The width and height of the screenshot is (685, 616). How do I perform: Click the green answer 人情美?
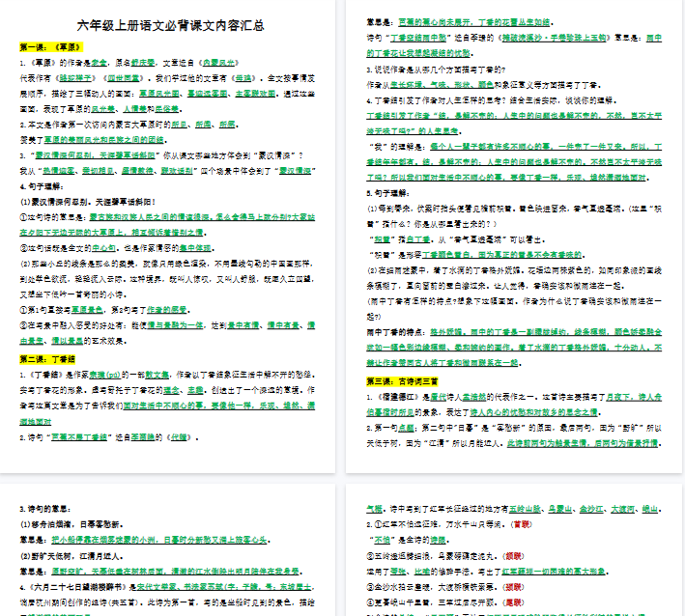click(x=135, y=109)
